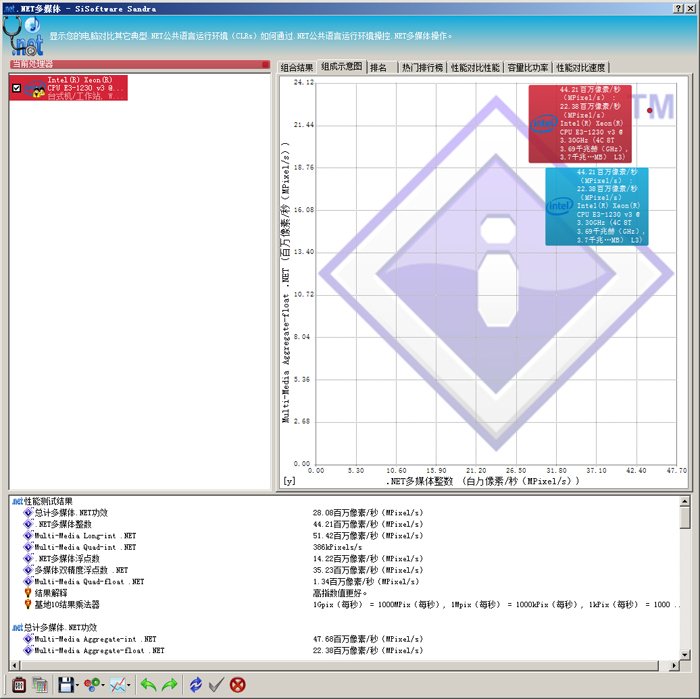Viewport: 700px width, 699px height.
Task: Click the blue refresh arrows icon
Action: pos(196,684)
